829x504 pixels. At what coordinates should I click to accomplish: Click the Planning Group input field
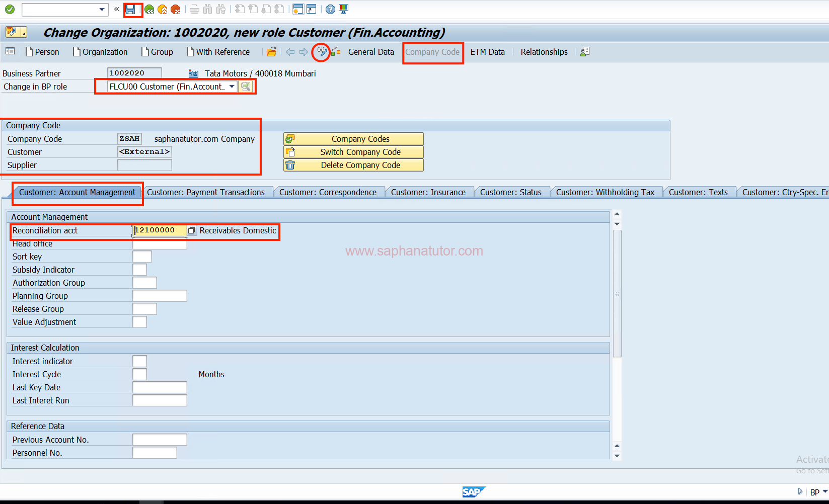tap(160, 296)
